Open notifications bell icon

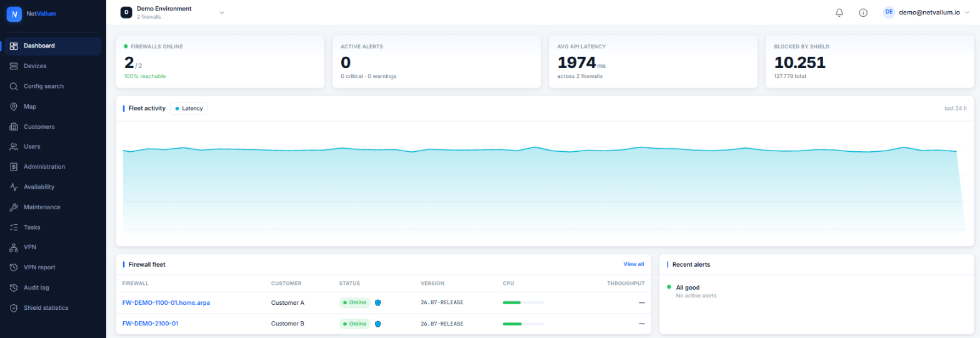coord(839,12)
